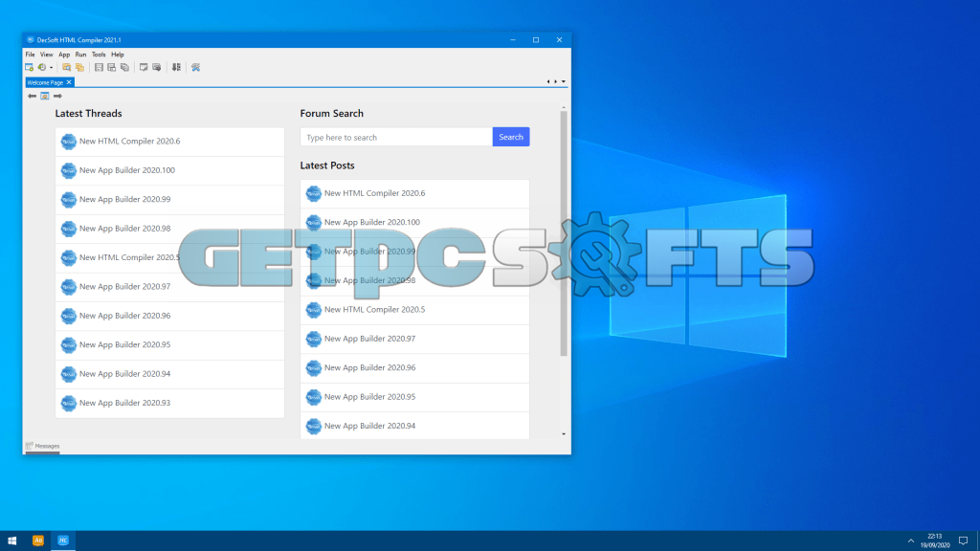
Task: Click the down arrow columns toolbar icon
Action: coord(176,68)
